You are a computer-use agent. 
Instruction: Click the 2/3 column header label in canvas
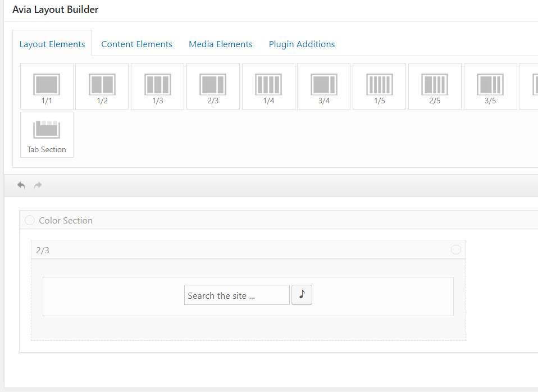point(43,250)
